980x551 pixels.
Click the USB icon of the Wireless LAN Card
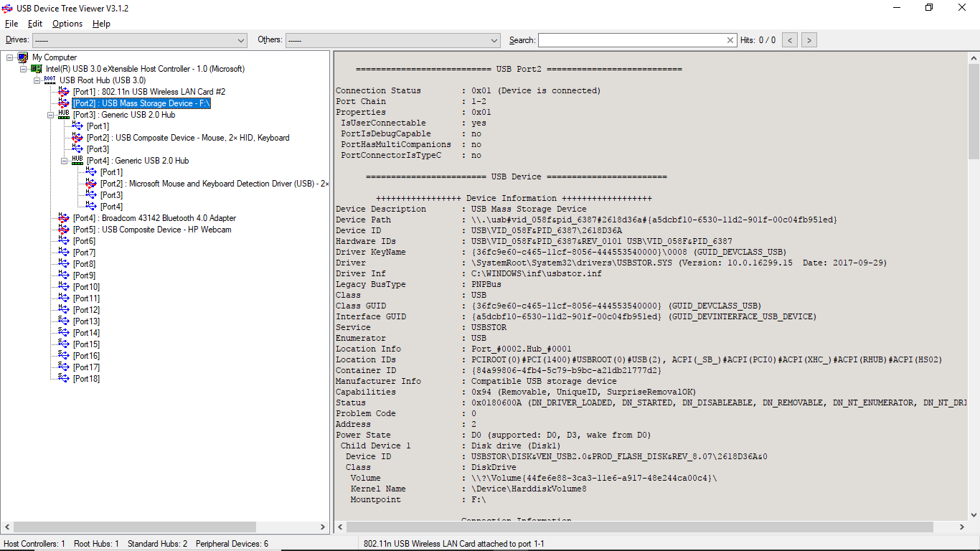tap(64, 92)
